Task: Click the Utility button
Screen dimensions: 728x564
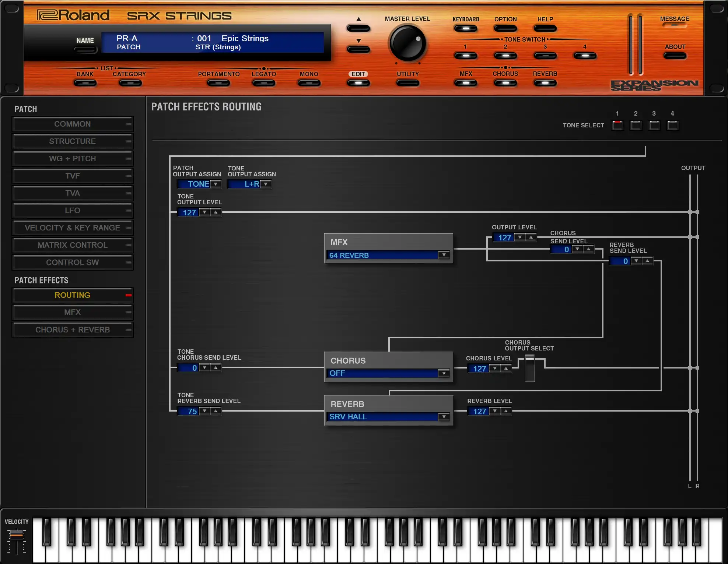Action: [407, 83]
